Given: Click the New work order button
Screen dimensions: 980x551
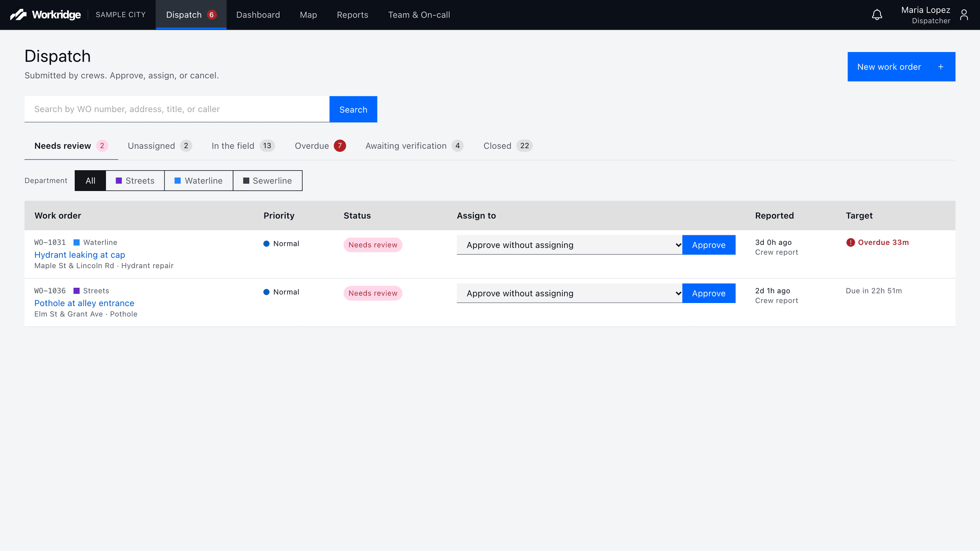Looking at the screenshot, I should point(901,67).
